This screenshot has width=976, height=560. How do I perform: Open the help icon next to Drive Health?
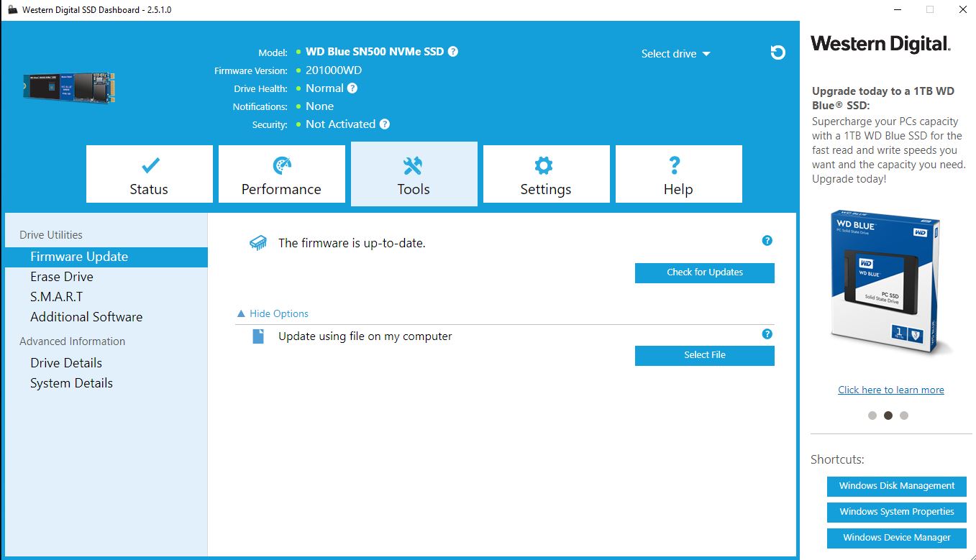[x=352, y=88]
